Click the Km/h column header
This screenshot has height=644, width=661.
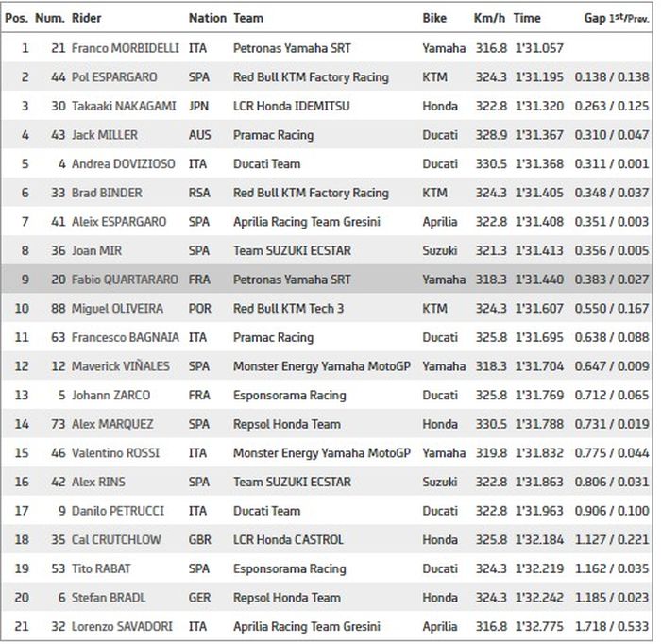click(489, 18)
